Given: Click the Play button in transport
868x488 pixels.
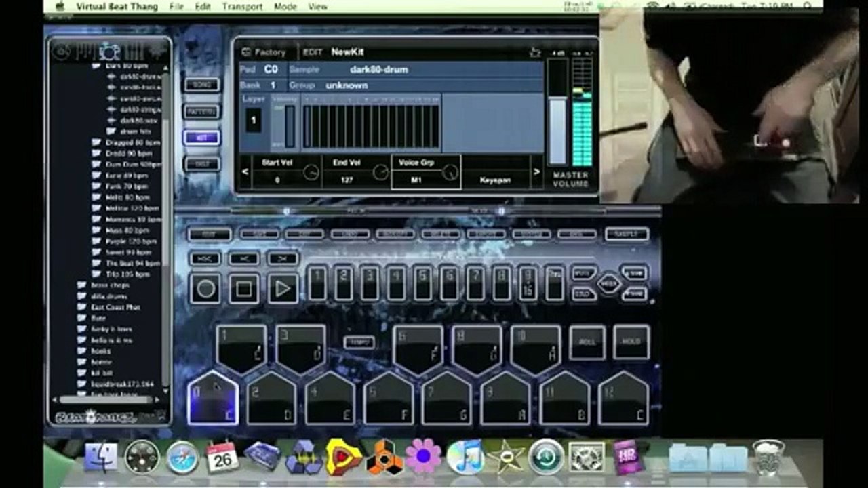Looking at the screenshot, I should [282, 289].
